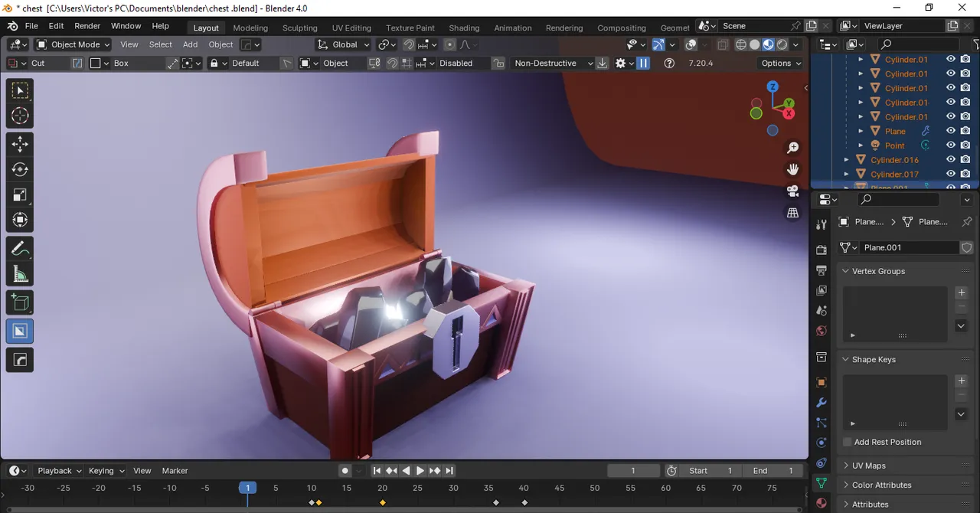Viewport: 980px width, 513px height.
Task: Open the Render properties tab
Action: pos(822,250)
